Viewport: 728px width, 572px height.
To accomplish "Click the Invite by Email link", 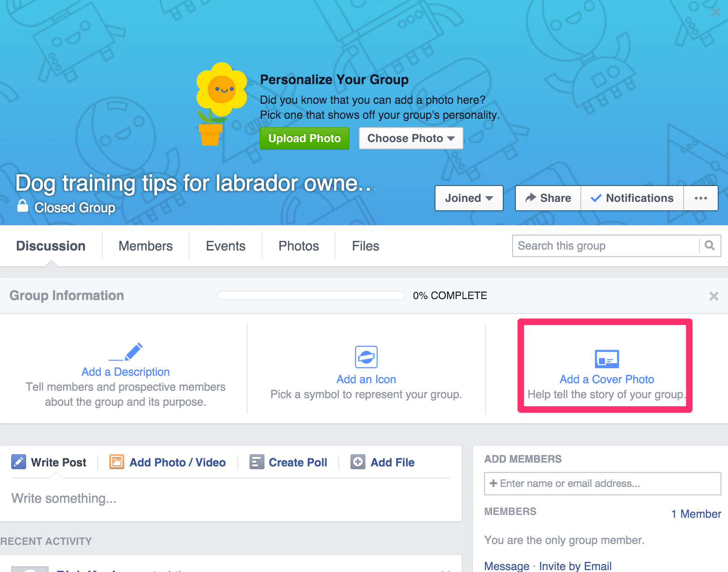I will (x=575, y=566).
